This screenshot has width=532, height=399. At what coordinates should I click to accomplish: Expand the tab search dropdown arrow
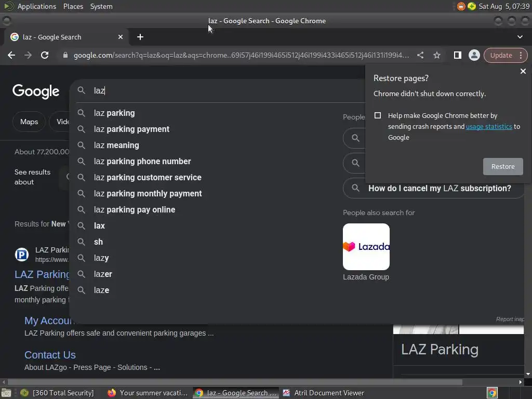520,37
